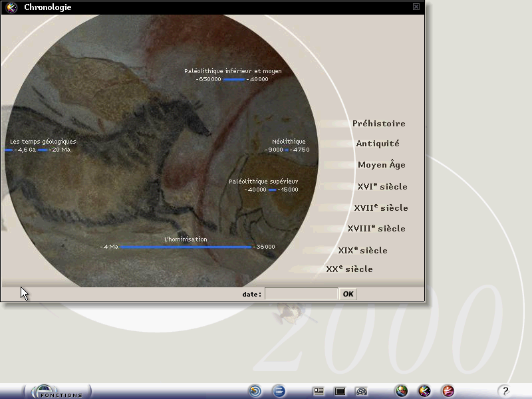Screen dimensions: 532x399
Task: Open Paléolithique supérieur link
Action: pos(263,182)
